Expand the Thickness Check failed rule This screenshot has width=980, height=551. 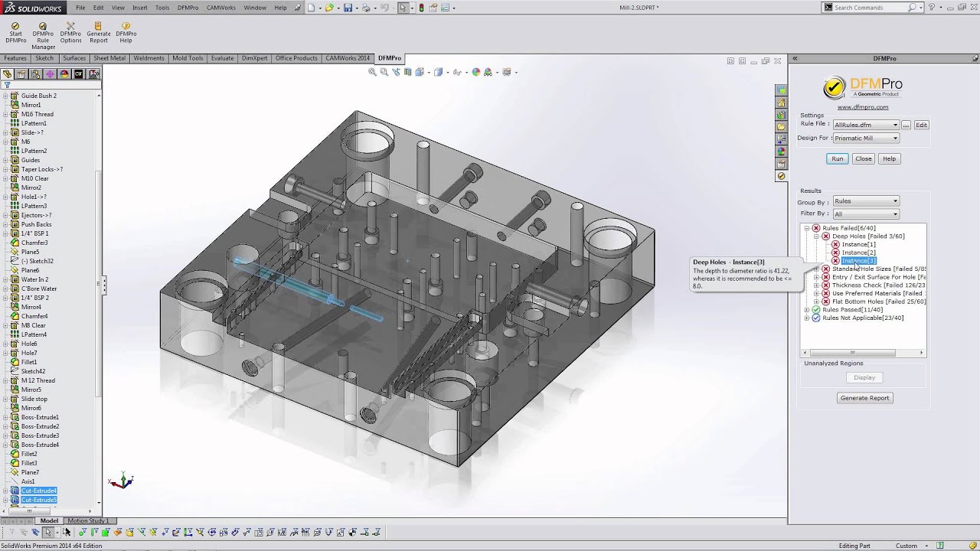816,285
